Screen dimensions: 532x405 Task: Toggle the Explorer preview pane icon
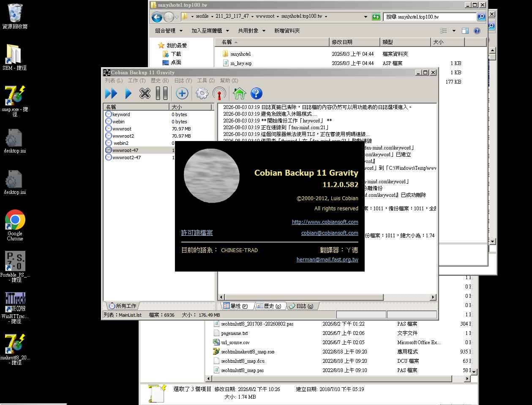pos(465,31)
